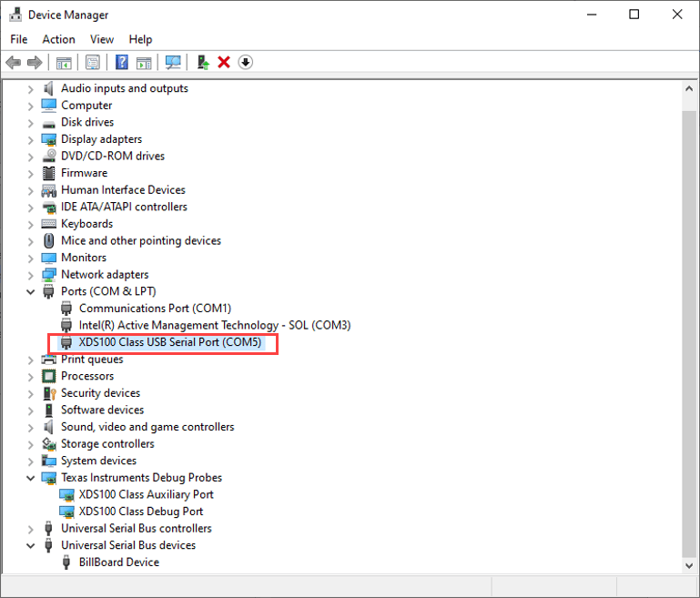Minimize the Device Manager window
The image size is (700, 598).
pyautogui.click(x=592, y=15)
